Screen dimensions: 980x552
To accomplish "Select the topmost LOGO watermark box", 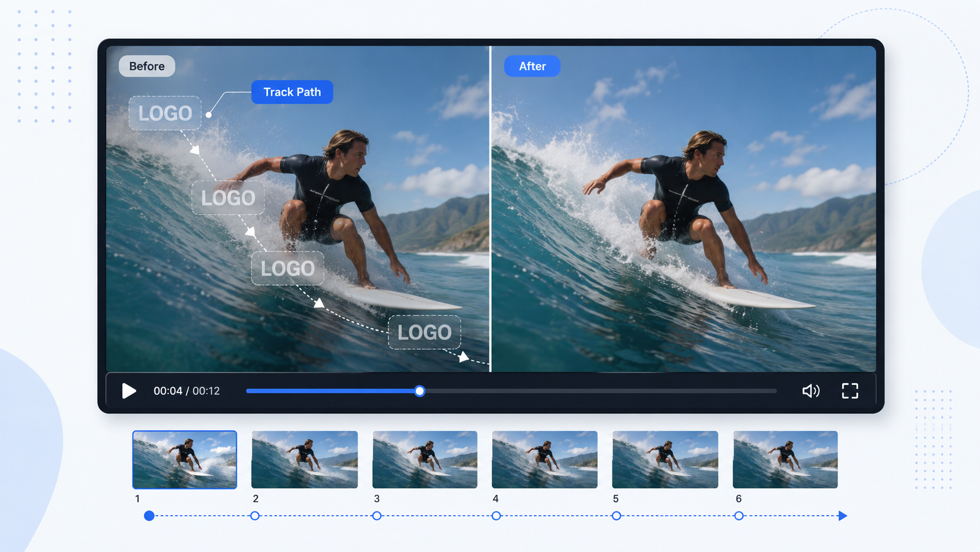I will click(x=165, y=113).
